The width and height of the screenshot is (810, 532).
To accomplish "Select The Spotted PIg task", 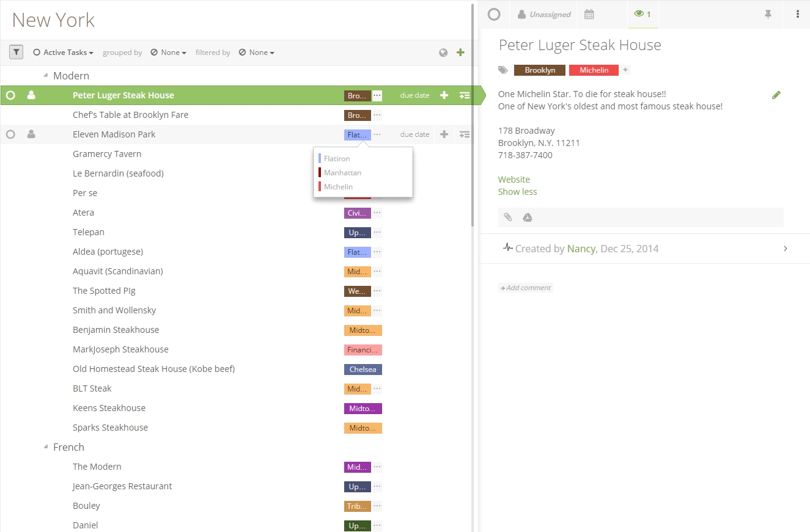I will 104,291.
